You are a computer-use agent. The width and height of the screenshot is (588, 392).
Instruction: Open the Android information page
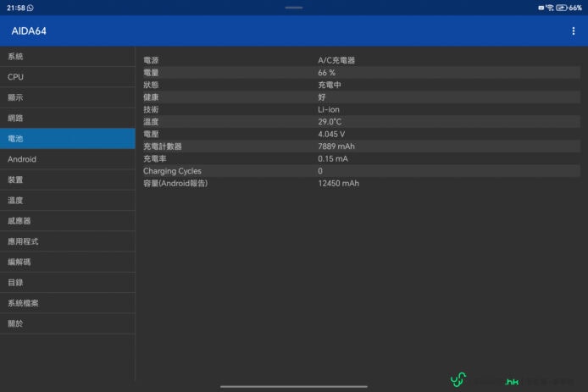pos(68,159)
